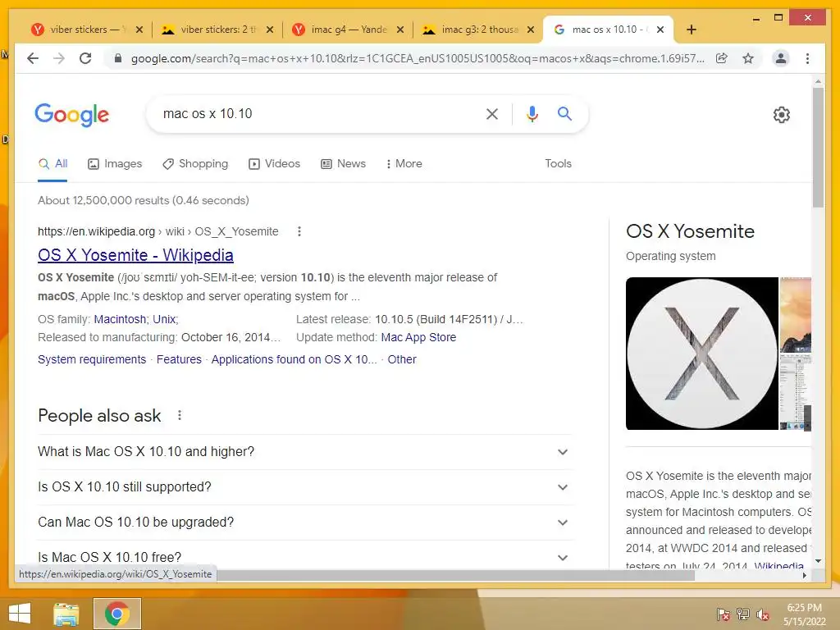Open Chrome profile avatar
This screenshot has height=630, width=840.
click(x=781, y=58)
